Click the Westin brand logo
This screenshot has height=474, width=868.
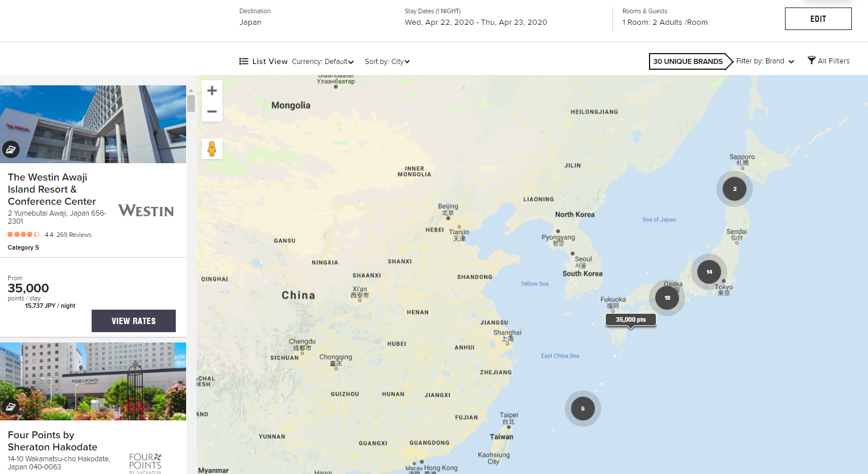point(146,211)
